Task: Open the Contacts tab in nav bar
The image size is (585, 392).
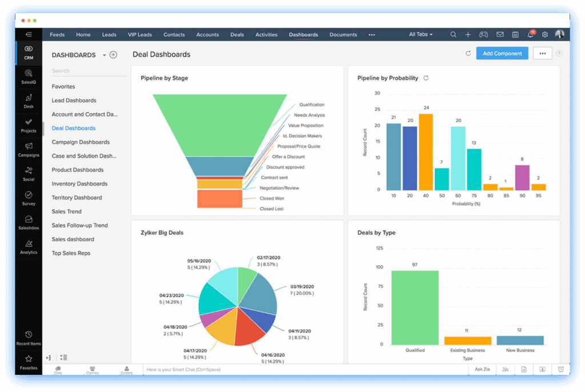Action: click(x=174, y=34)
